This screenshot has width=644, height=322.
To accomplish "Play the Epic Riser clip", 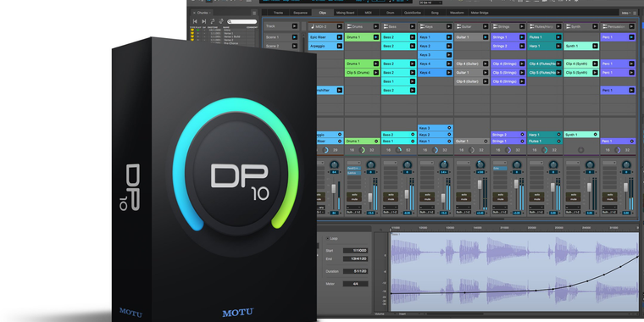I will (340, 37).
